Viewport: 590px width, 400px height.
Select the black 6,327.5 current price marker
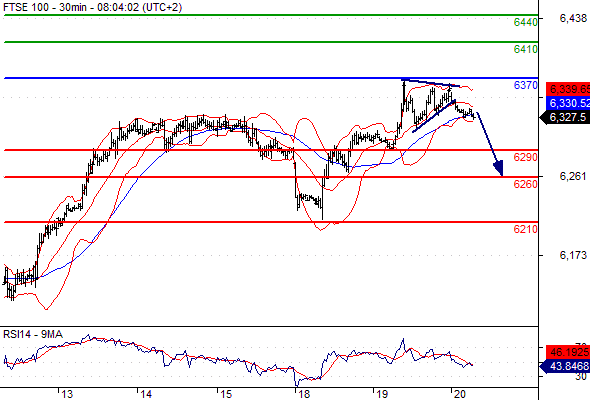coord(565,117)
